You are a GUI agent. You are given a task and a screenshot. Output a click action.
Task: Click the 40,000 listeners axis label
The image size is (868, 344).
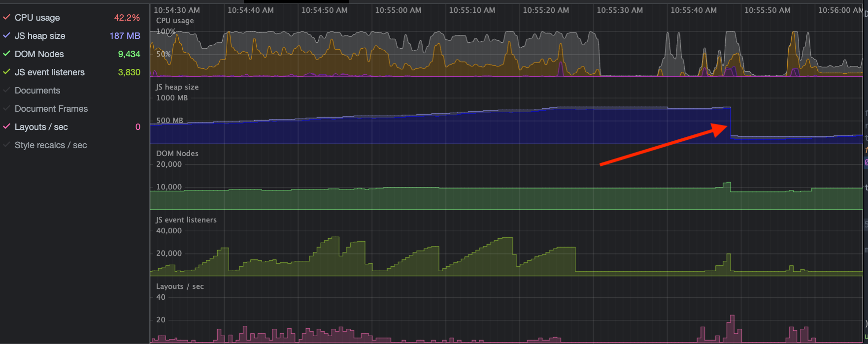169,231
